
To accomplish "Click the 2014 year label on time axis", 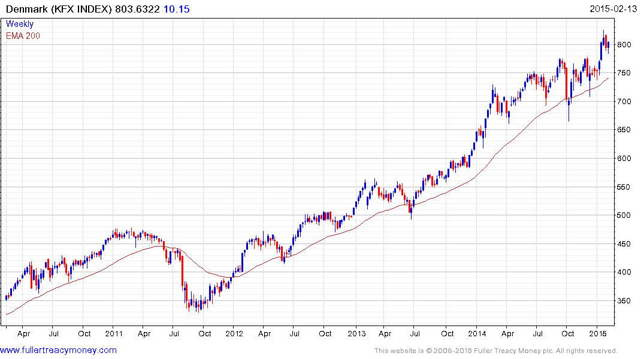I will tap(477, 333).
